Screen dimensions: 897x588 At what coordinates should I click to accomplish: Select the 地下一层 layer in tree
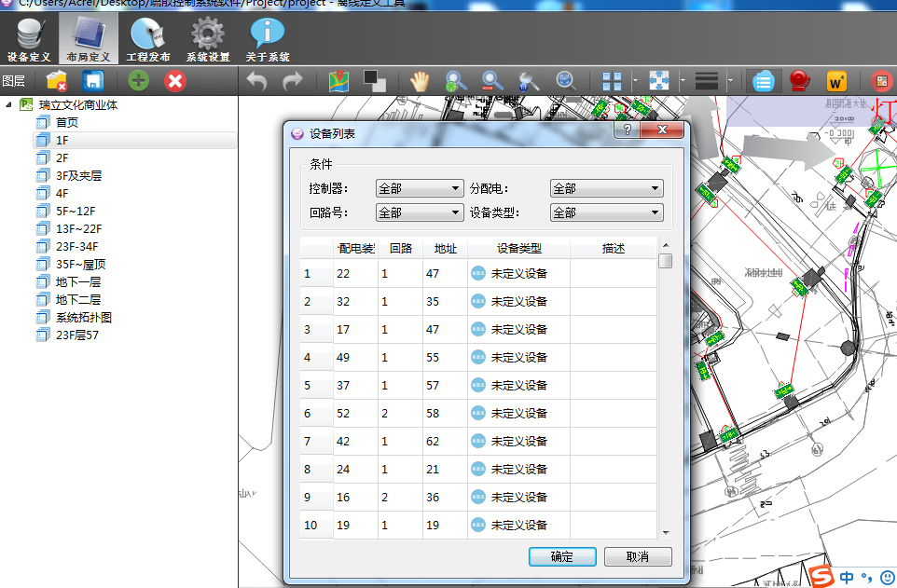coord(78,281)
